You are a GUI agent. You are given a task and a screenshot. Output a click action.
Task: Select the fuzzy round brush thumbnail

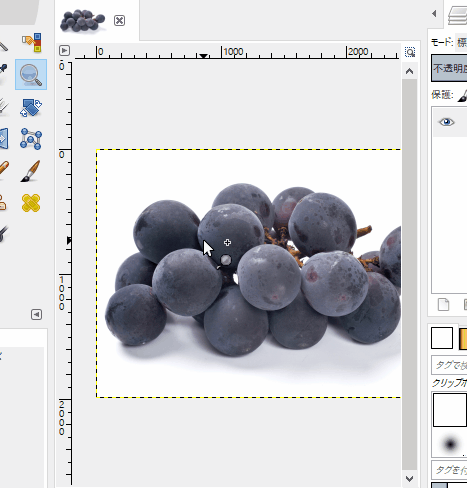pyautogui.click(x=450, y=444)
